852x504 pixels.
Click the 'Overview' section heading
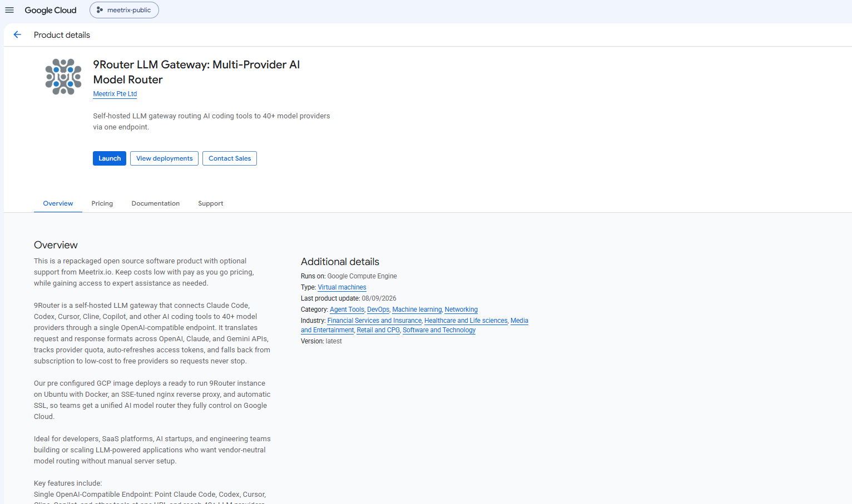[x=56, y=245]
